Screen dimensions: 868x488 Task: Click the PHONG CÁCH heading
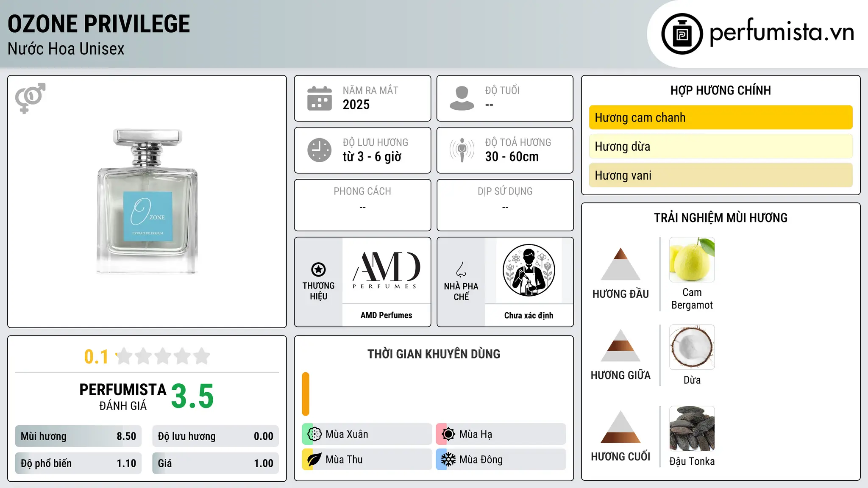362,191
